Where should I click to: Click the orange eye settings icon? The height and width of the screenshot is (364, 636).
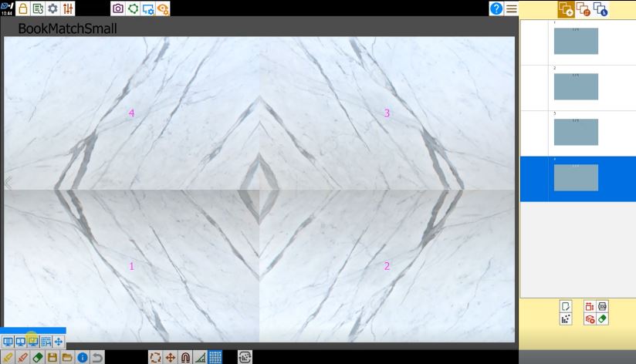[163, 8]
